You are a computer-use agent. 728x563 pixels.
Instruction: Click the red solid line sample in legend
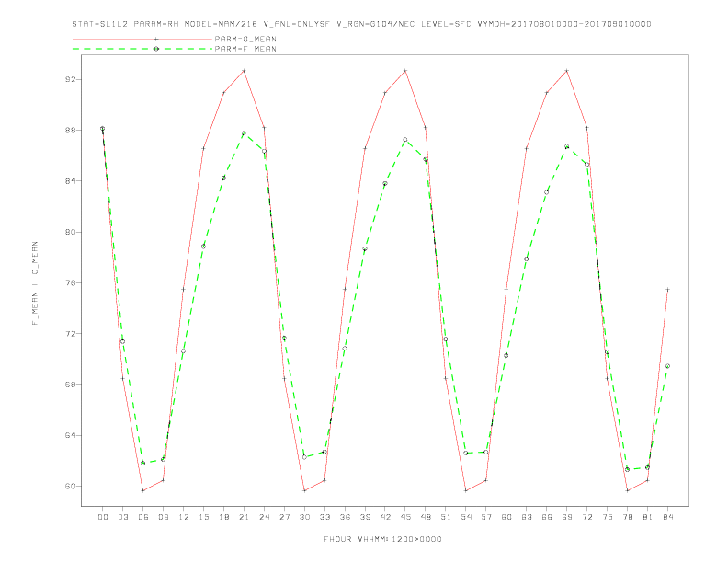(x=142, y=39)
